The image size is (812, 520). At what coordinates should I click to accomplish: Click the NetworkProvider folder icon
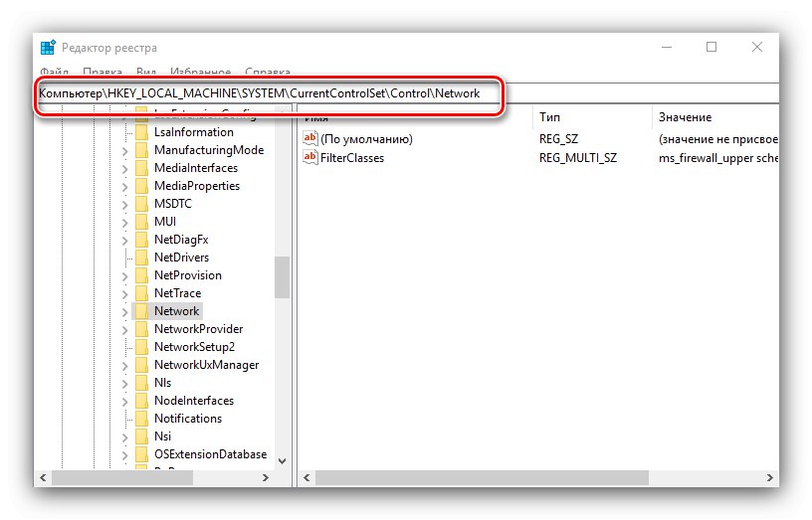click(x=141, y=329)
